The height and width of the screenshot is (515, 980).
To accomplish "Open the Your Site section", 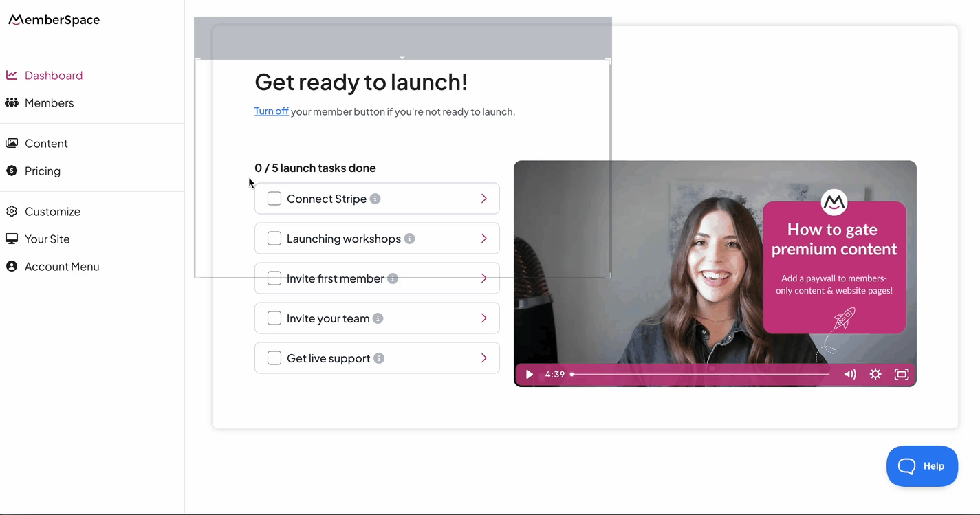I will tap(47, 239).
